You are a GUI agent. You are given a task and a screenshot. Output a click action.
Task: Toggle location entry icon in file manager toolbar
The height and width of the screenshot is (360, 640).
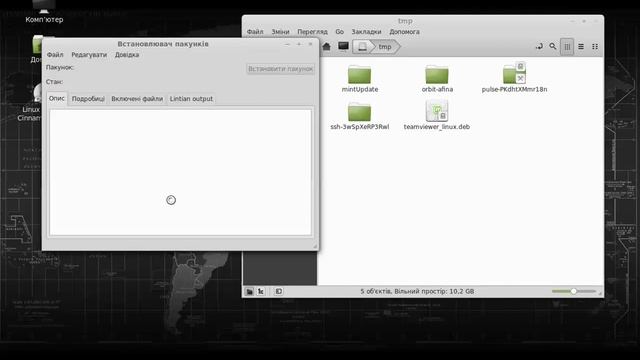pyautogui.click(x=539, y=47)
